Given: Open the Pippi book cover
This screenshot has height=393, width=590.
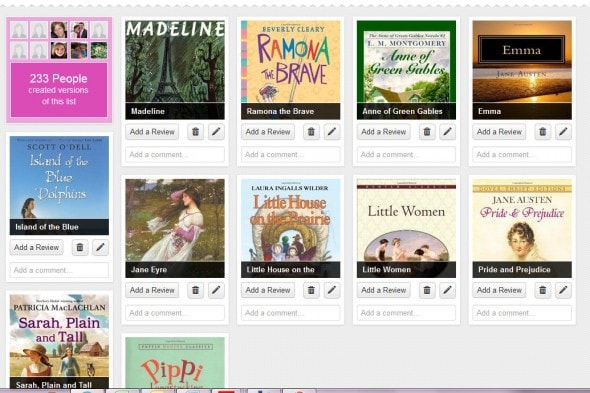Looking at the screenshot, I should point(175,363).
